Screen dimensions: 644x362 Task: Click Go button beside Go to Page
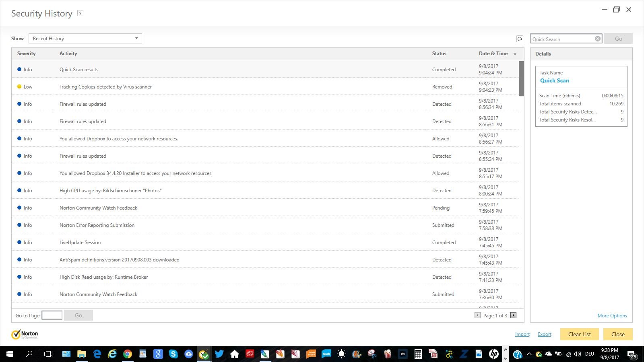78,315
